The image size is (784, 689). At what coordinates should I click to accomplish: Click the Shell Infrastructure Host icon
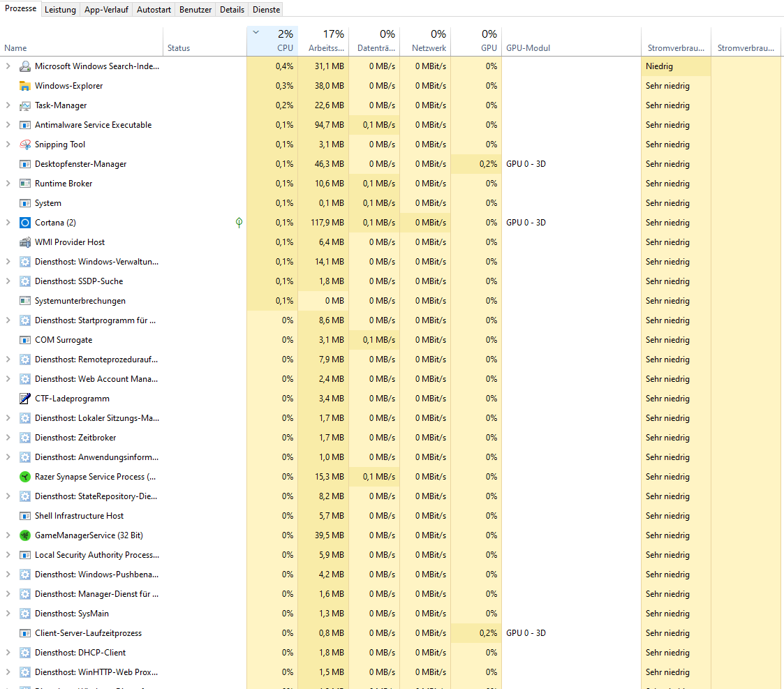point(25,515)
